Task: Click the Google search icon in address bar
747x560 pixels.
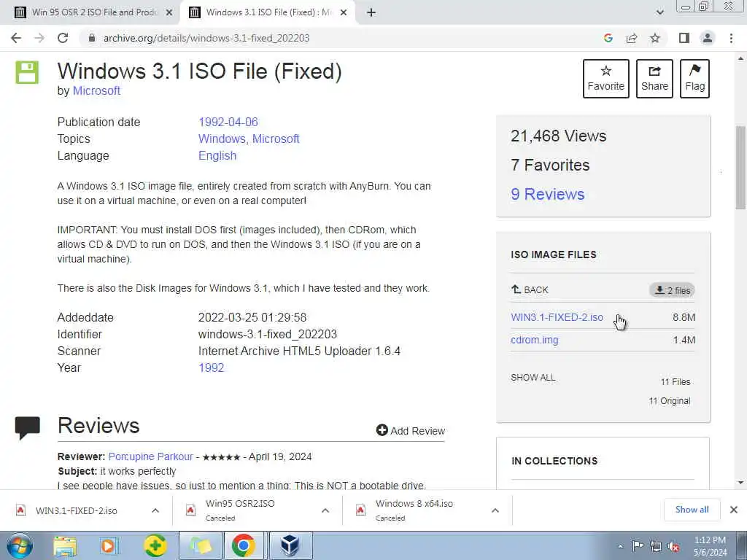Action: click(608, 38)
